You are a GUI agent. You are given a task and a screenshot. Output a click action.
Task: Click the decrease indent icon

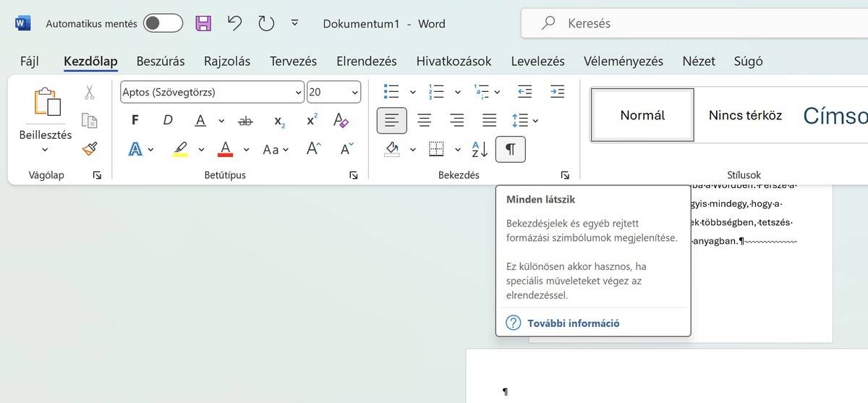pyautogui.click(x=525, y=92)
